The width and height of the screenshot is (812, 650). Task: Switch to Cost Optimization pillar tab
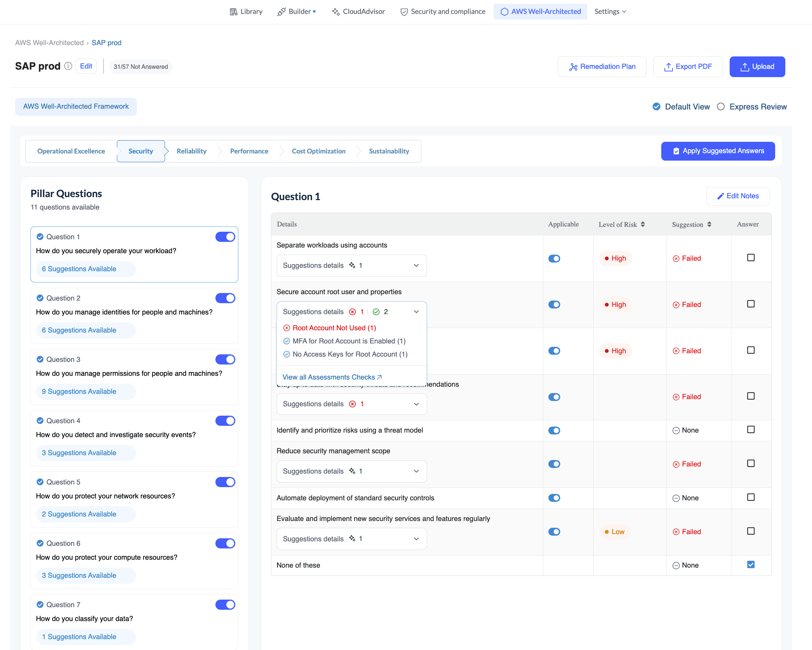click(319, 151)
